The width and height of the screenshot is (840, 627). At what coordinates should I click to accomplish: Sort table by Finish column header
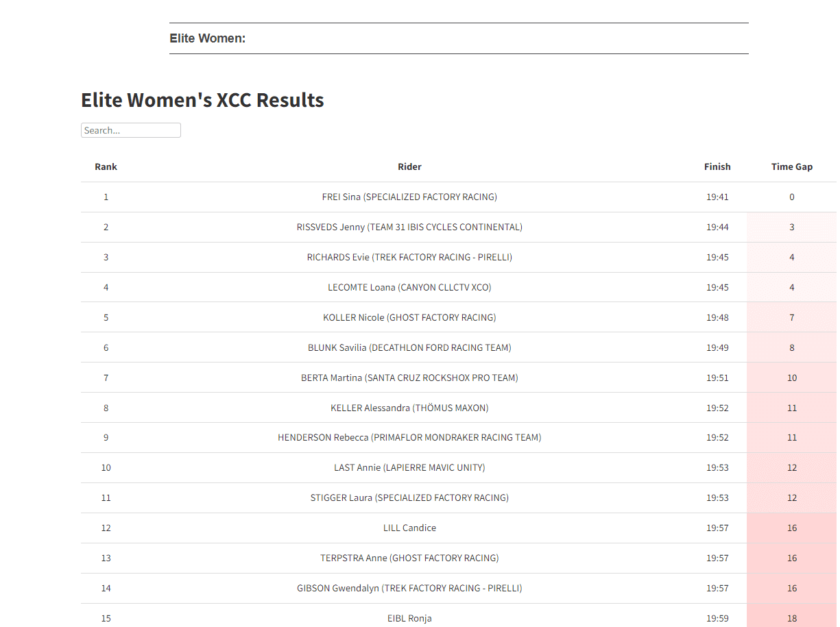click(717, 167)
